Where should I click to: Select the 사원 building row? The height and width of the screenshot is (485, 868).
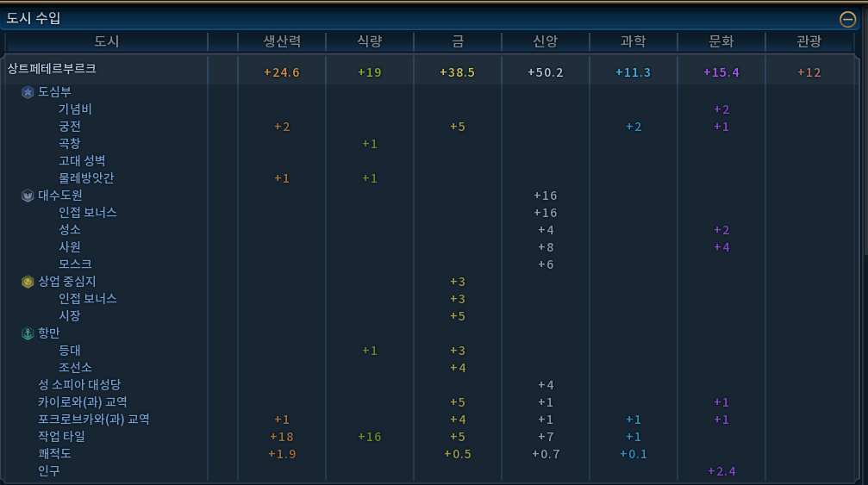coord(70,246)
